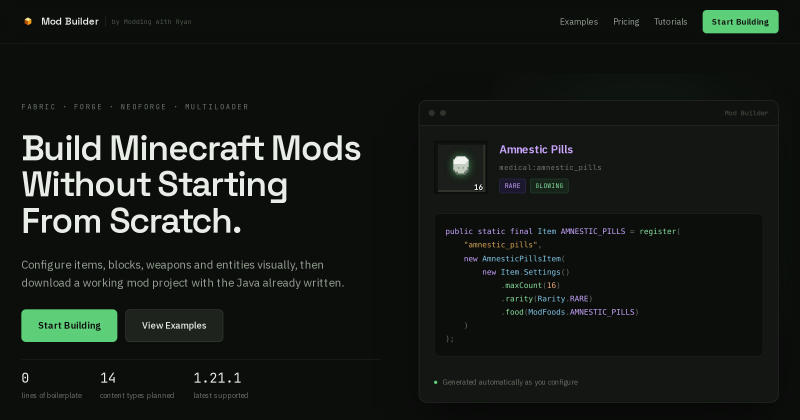Click the View Examples button

point(174,326)
